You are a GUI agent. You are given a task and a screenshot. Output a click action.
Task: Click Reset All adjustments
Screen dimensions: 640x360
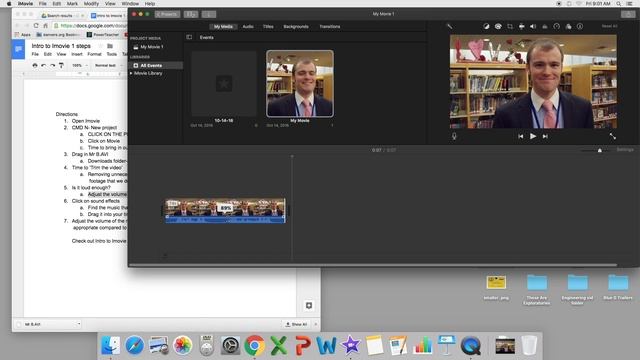(609, 27)
